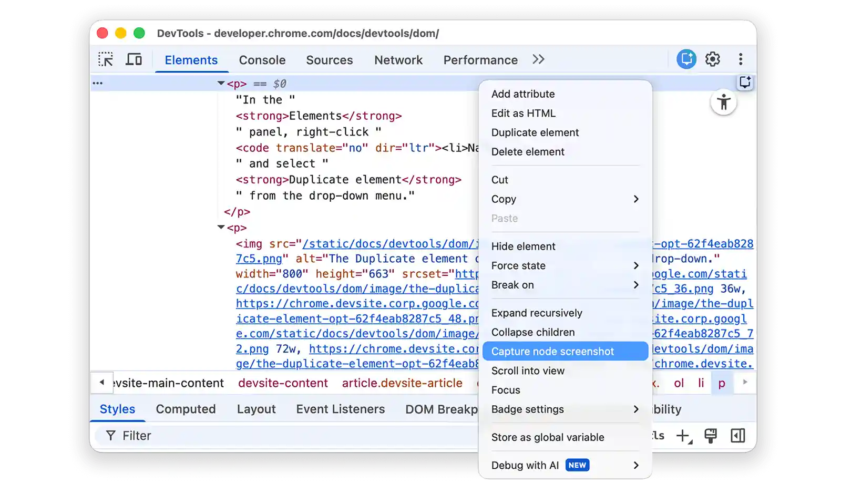Click the show sidebar panel icon
This screenshot has width=841, height=504.
click(x=739, y=435)
